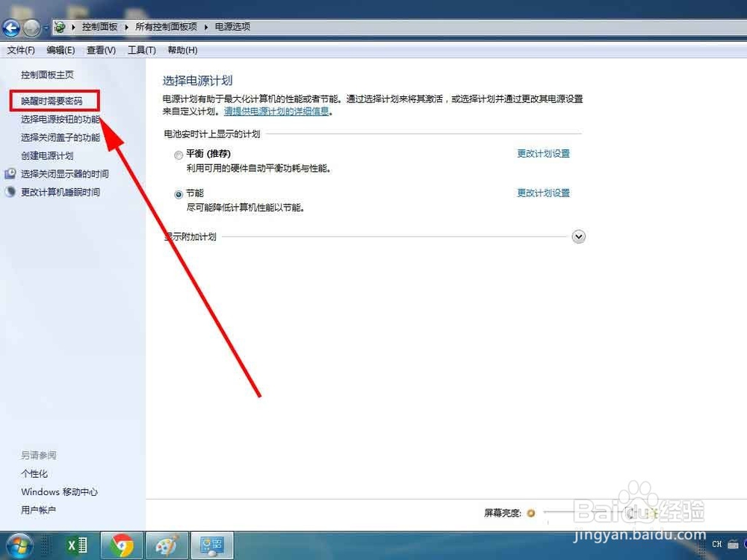
Task: Click 电池安时计上显示的计划 section label
Action: pos(212,134)
